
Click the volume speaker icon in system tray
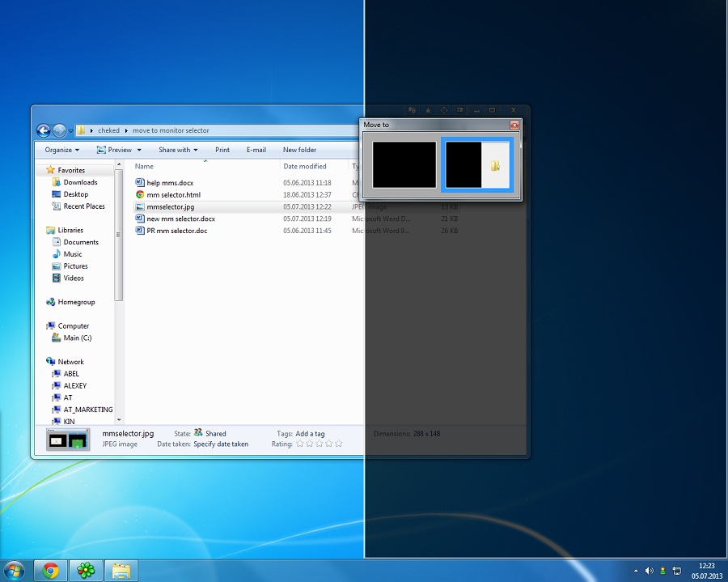click(650, 571)
